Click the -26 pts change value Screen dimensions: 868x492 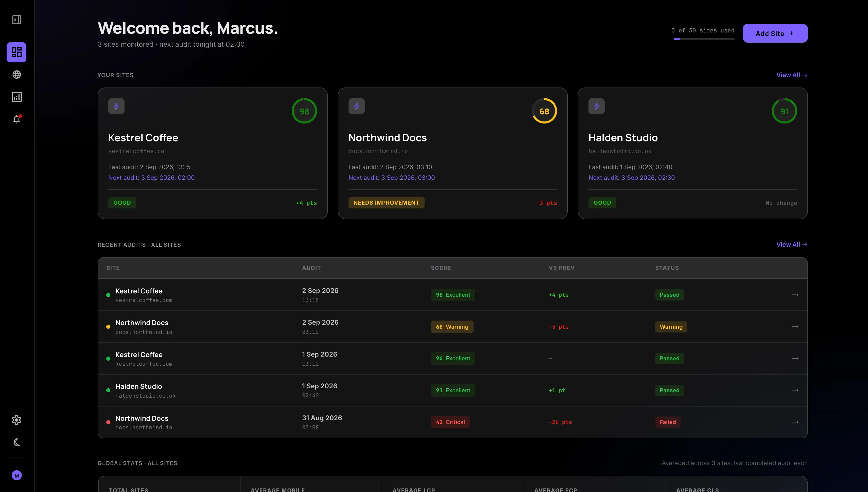[x=560, y=422]
